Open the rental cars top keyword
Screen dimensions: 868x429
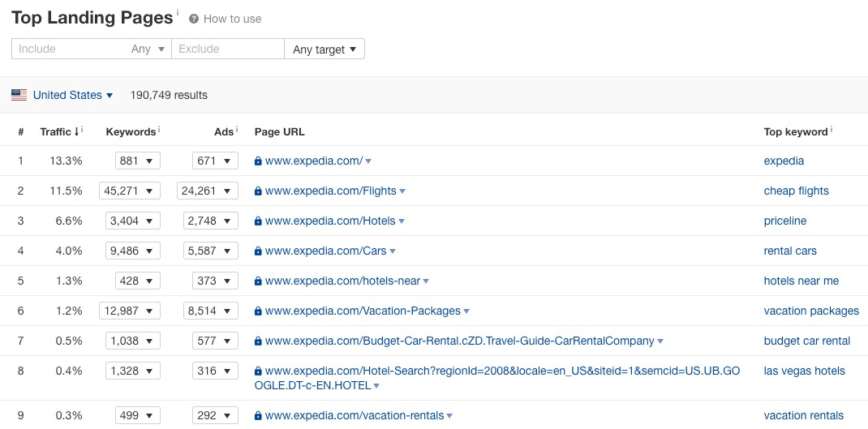click(x=790, y=251)
